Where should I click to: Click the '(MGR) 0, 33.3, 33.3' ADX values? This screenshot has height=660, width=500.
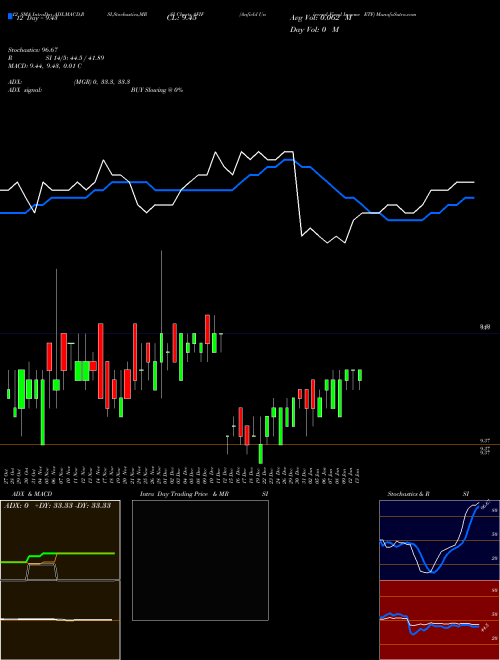click(x=102, y=82)
